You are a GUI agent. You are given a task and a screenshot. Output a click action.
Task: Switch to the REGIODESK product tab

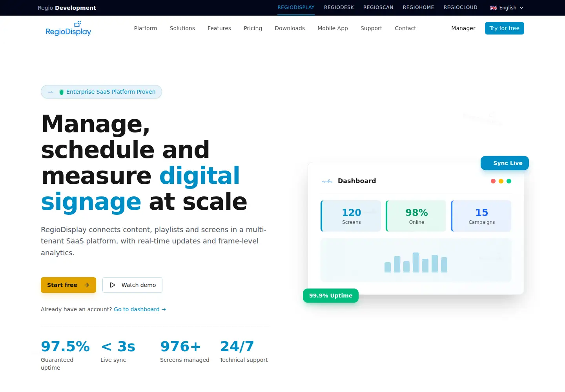(339, 7)
